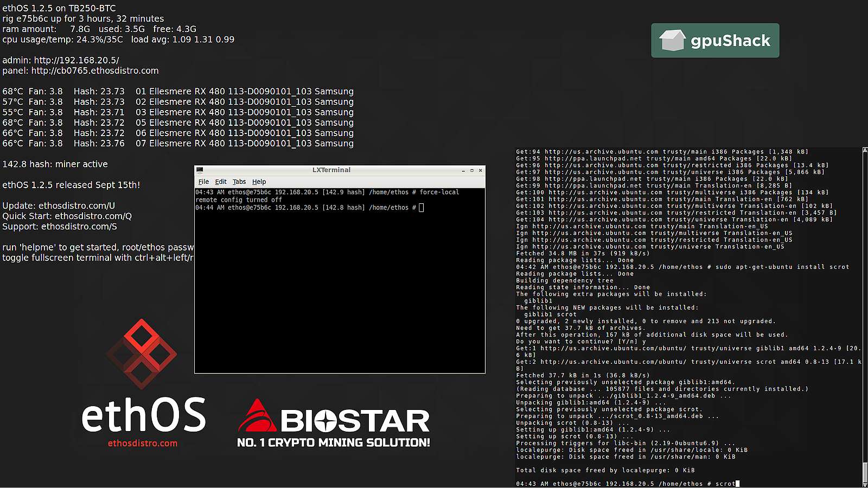
Task: Click the ethosdistro.com text under ethOS logo
Action: [143, 443]
